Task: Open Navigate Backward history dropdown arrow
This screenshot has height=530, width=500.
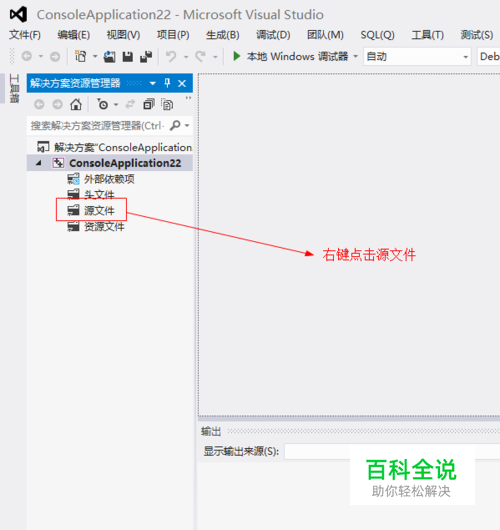Action: (41, 56)
